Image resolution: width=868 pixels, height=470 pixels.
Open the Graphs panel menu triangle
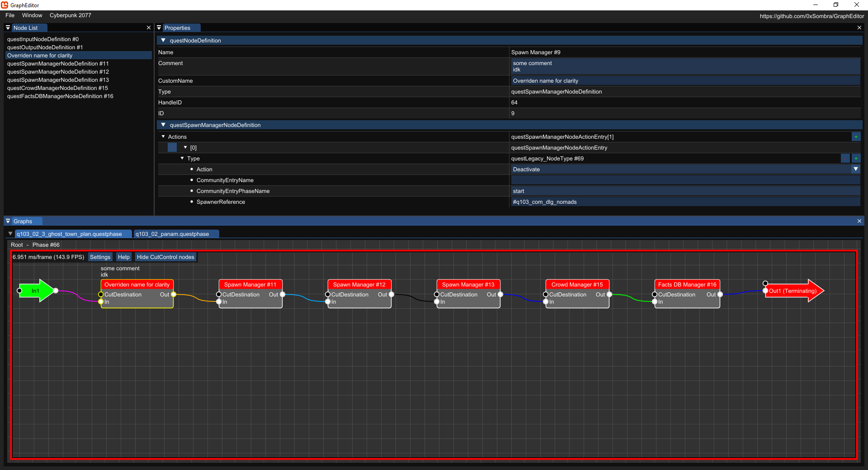tap(8, 221)
